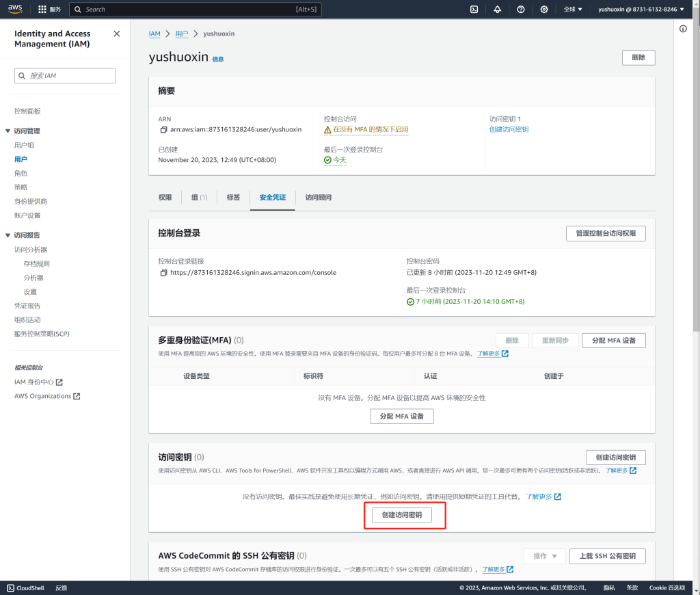700x595 pixels.
Task: Open the info panel icon at right edge
Action: 683,29
